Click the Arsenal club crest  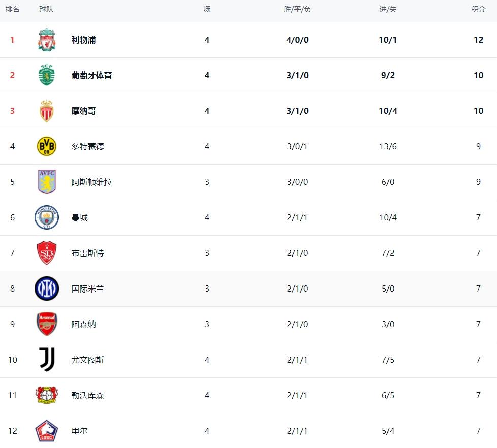(x=47, y=324)
